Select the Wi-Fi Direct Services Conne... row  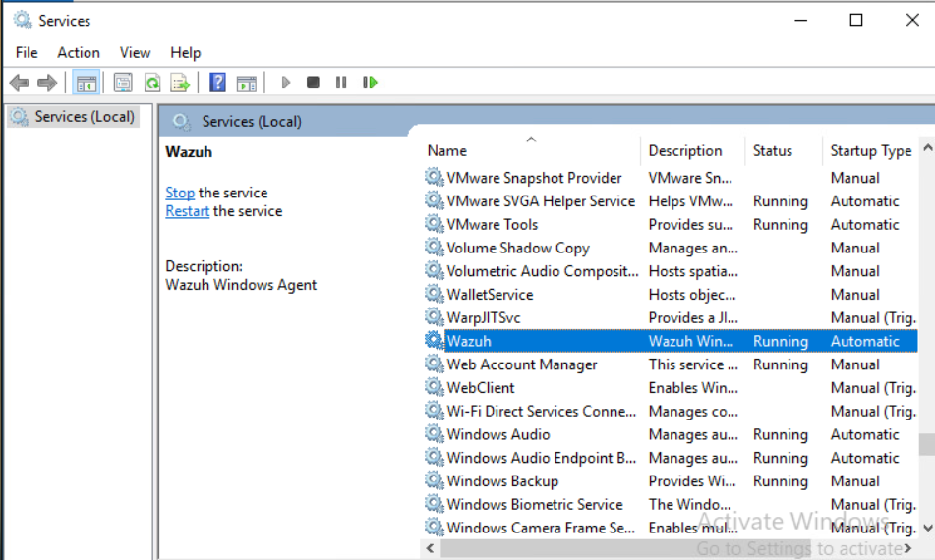click(671, 411)
